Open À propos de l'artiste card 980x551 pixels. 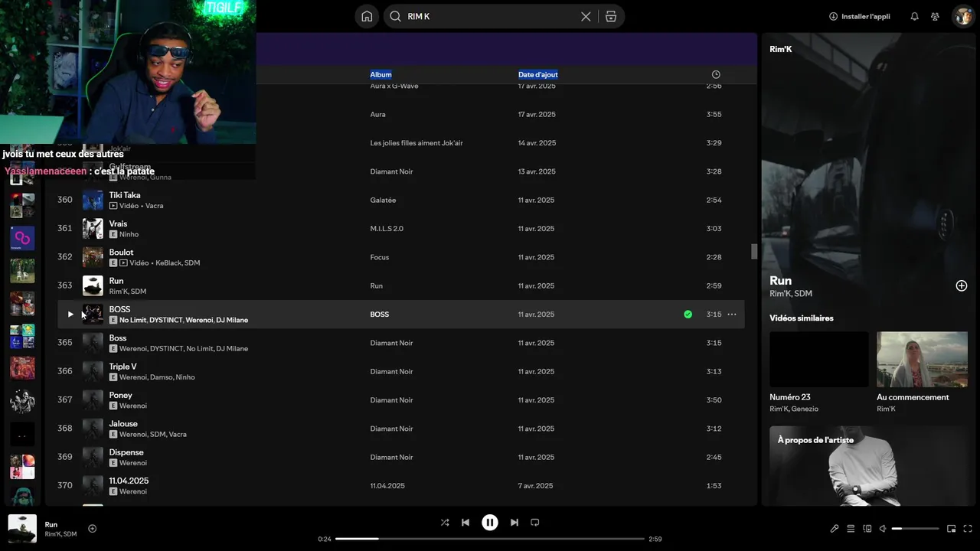pyautogui.click(x=868, y=465)
